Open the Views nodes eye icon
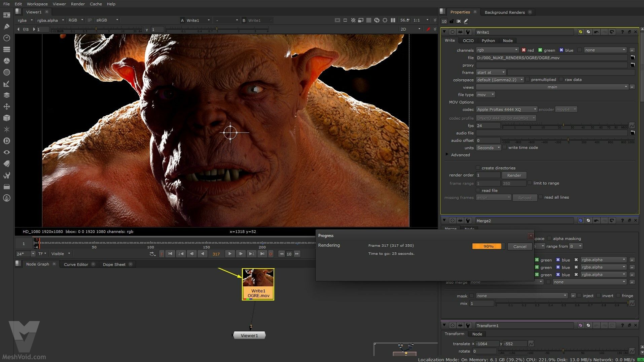The height and width of the screenshot is (362, 644). (x=6, y=152)
